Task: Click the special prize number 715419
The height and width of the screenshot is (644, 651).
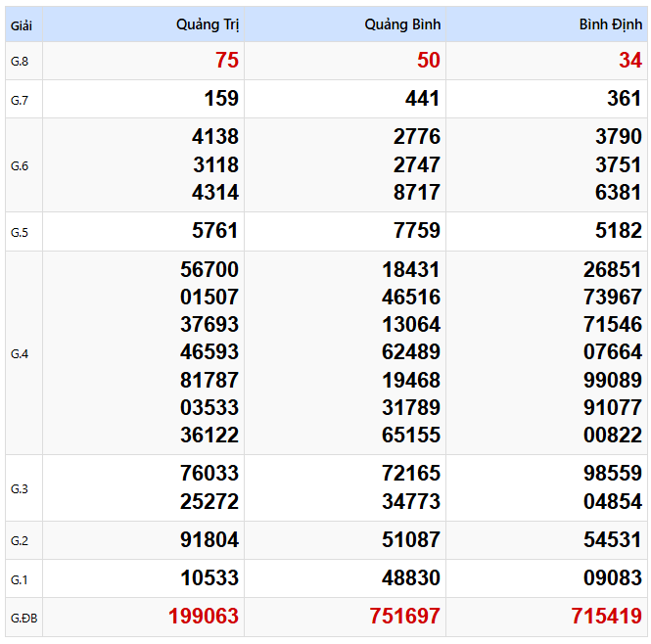Action: click(607, 617)
